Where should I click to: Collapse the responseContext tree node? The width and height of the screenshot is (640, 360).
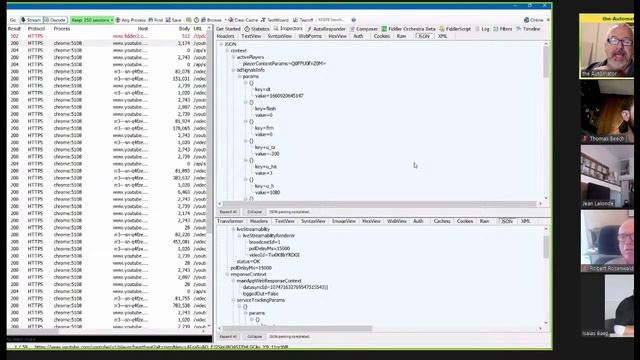[227, 274]
